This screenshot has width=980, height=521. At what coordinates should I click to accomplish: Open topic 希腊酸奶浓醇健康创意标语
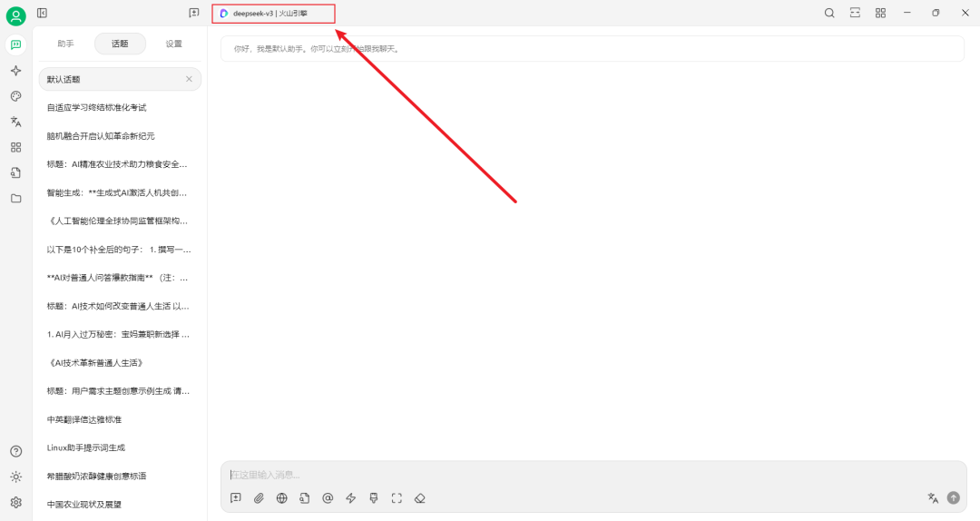[x=120, y=476]
